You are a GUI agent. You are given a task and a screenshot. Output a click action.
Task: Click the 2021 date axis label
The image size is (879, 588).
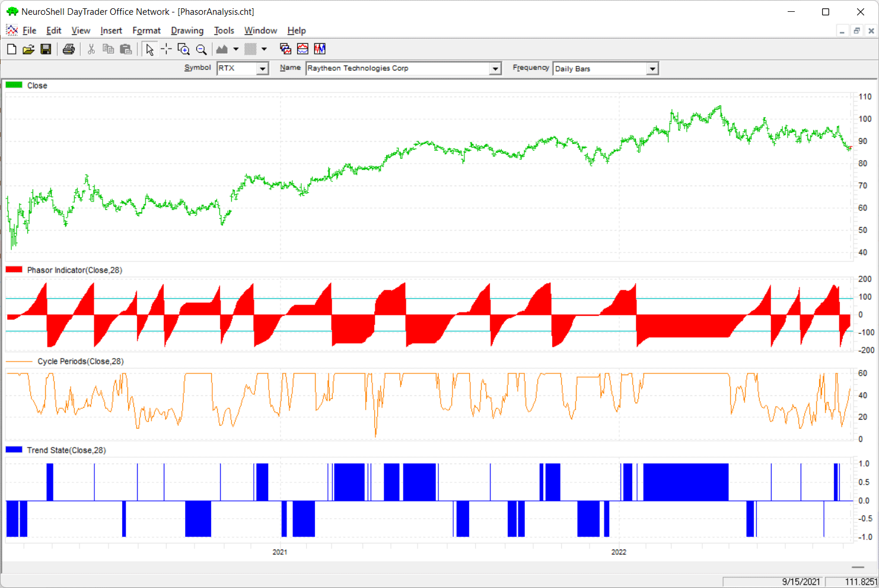[x=280, y=552]
